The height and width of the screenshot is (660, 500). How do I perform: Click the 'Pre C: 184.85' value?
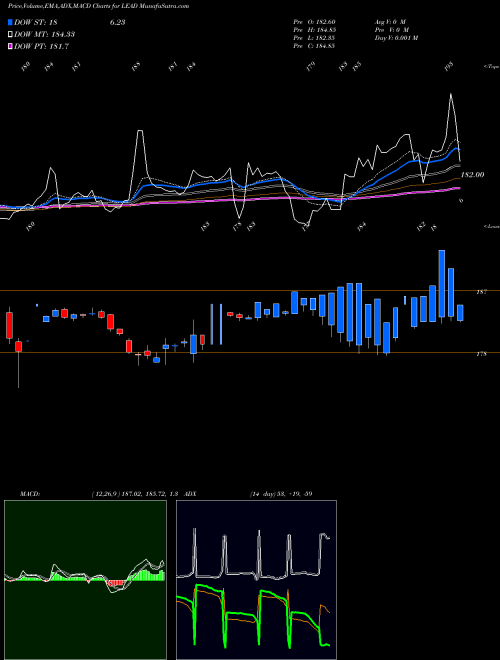tap(314, 46)
